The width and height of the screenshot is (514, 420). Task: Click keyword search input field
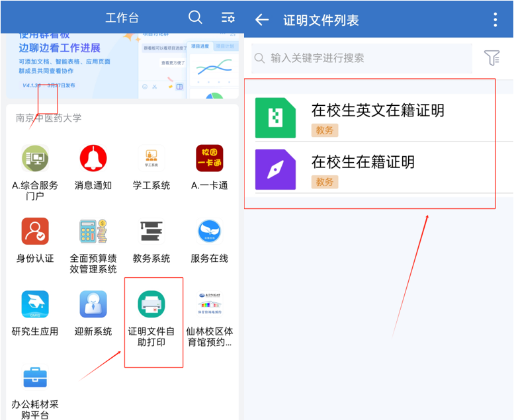click(x=363, y=58)
